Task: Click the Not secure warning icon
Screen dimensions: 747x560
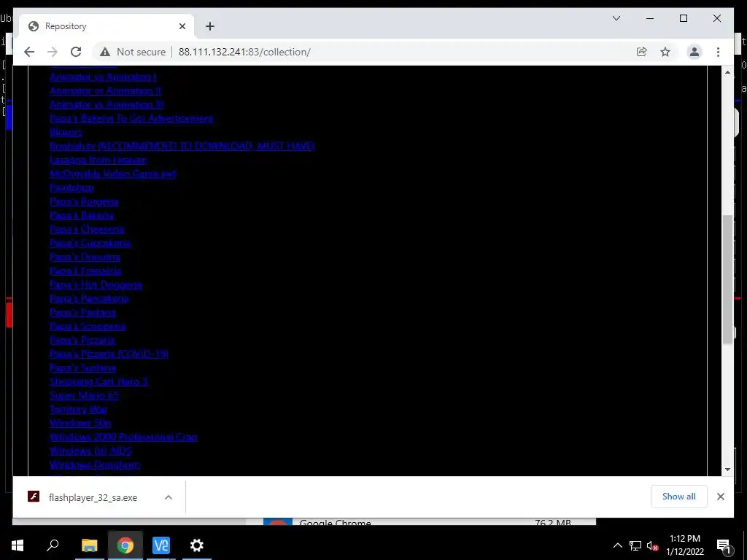Action: pos(105,52)
